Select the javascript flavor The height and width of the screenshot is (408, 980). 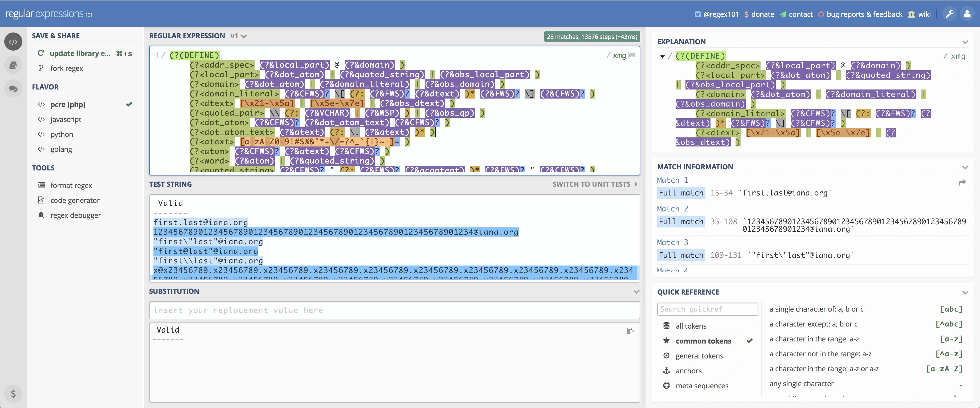(66, 120)
